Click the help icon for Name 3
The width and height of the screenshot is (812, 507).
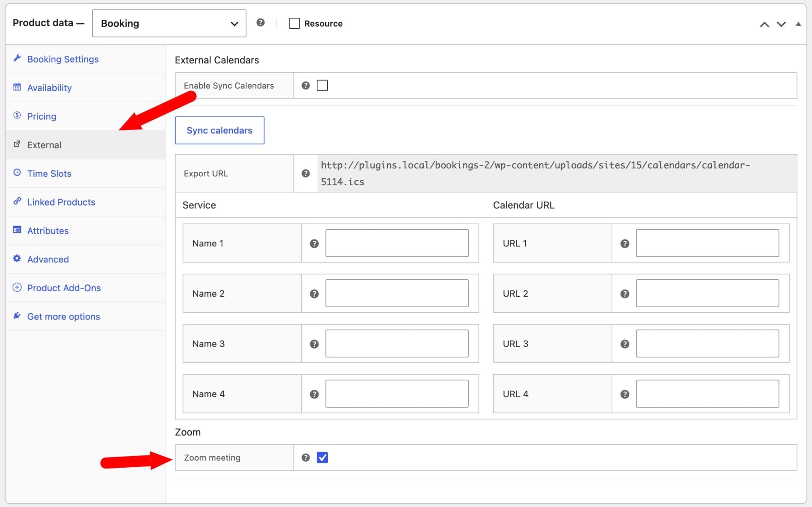(x=314, y=344)
